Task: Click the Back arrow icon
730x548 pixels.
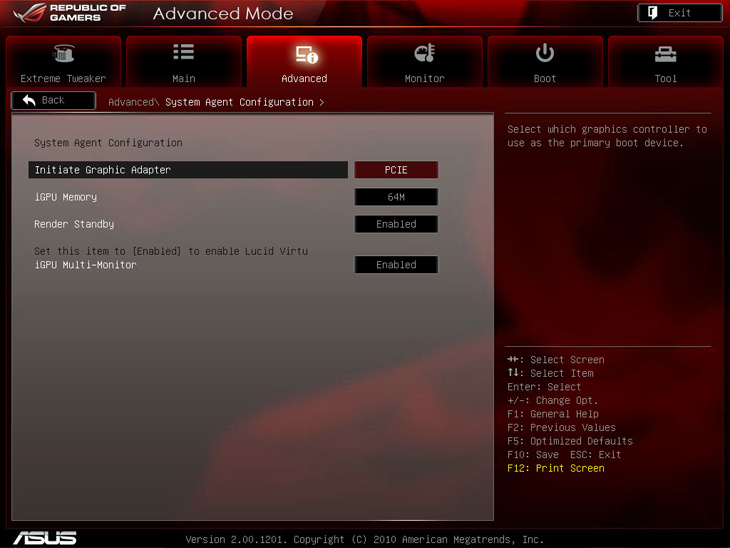Action: (29, 100)
